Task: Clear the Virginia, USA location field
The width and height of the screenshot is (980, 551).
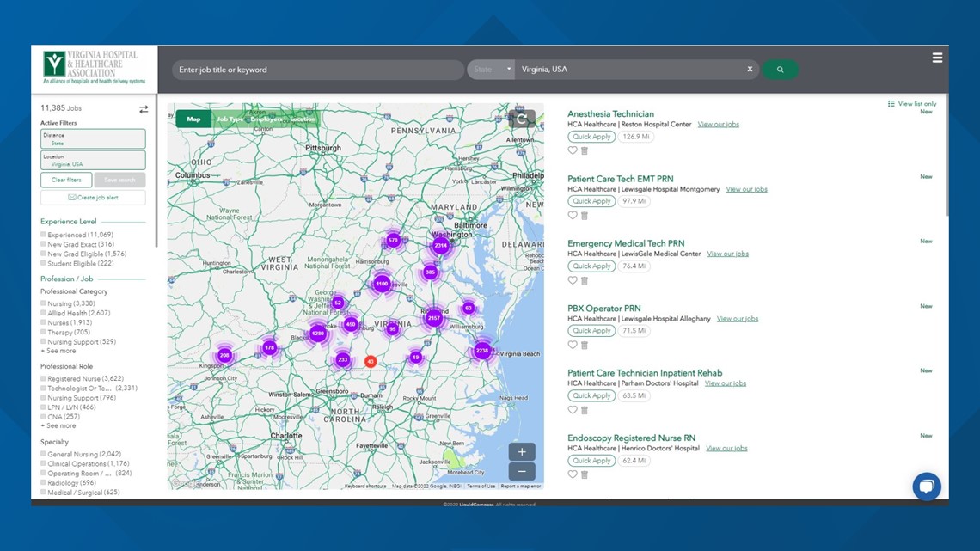Action: click(750, 70)
